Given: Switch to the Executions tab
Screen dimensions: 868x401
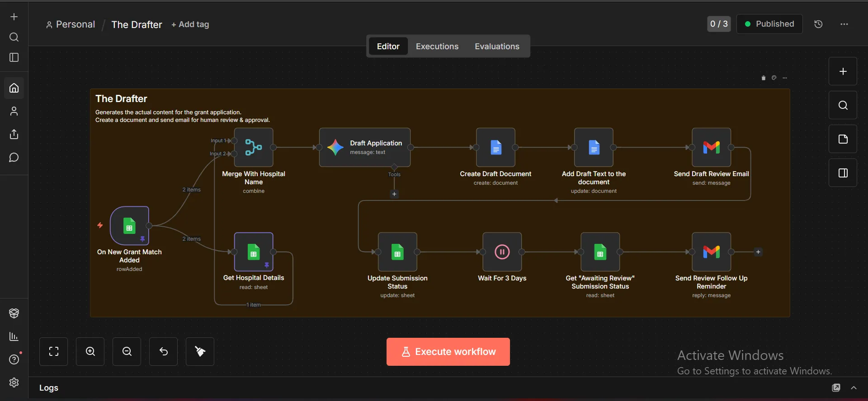Looking at the screenshot, I should click(x=437, y=47).
